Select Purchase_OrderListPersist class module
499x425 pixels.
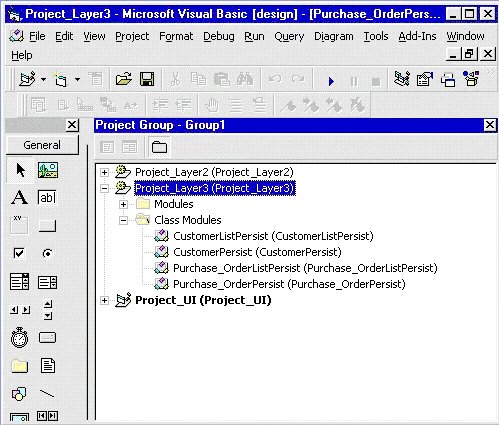click(x=305, y=268)
